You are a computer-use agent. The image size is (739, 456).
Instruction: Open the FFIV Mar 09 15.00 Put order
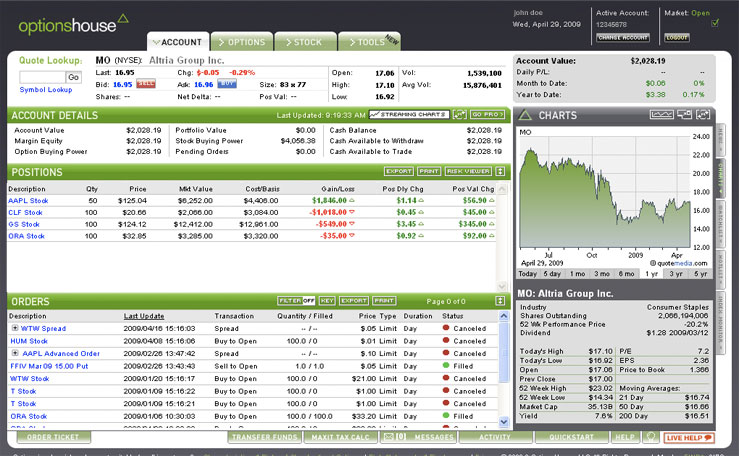49,366
